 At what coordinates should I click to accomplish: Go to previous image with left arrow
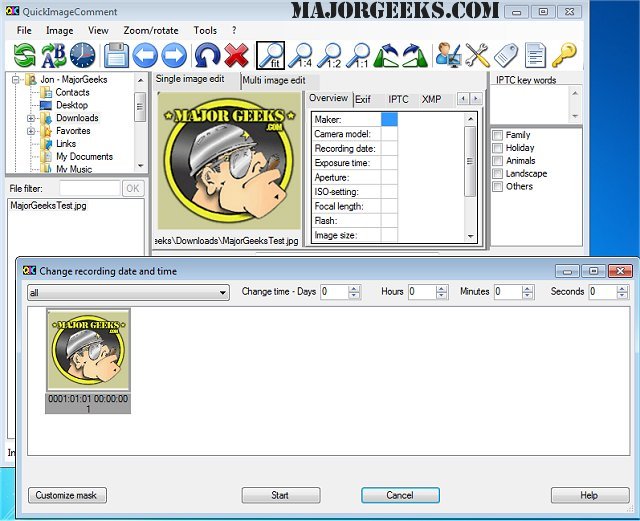[x=146, y=55]
